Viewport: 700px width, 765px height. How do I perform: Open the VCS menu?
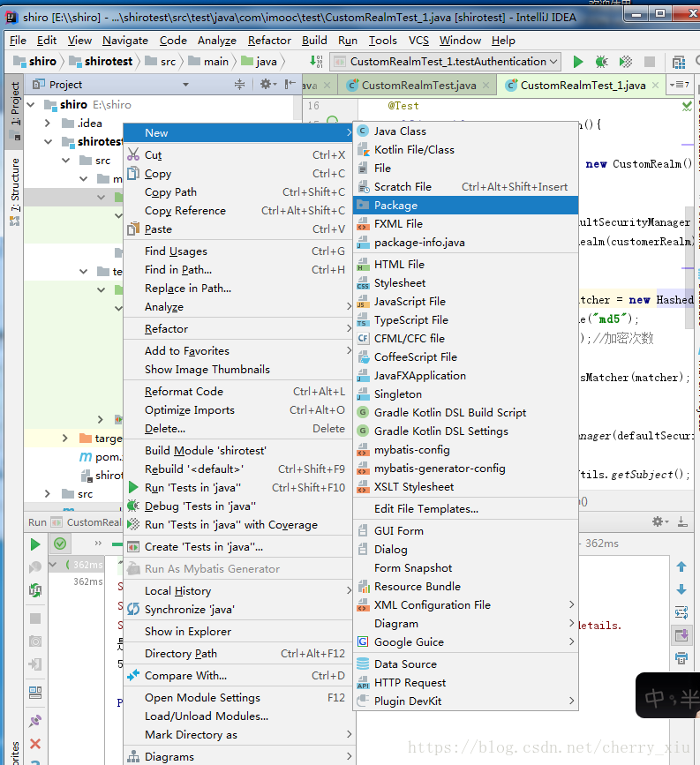(418, 41)
